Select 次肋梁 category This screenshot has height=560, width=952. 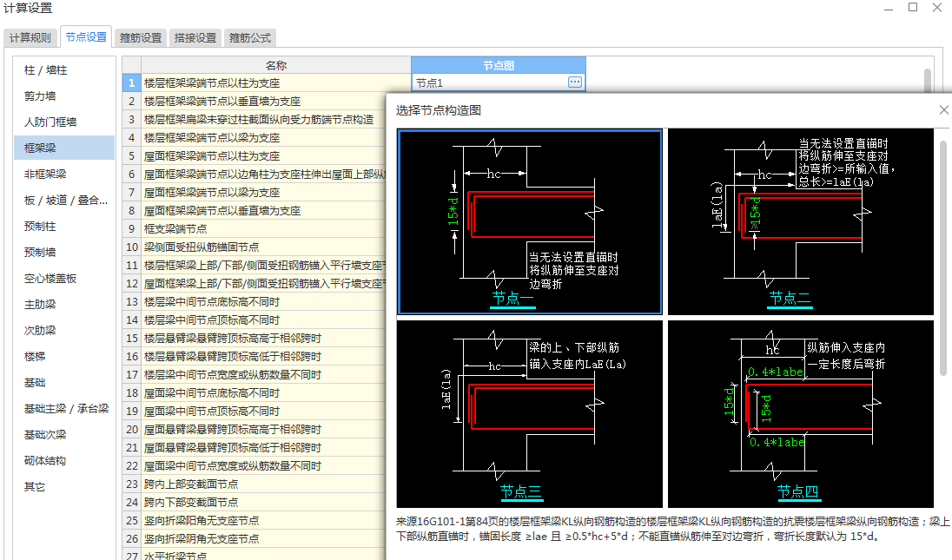pyautogui.click(x=64, y=331)
